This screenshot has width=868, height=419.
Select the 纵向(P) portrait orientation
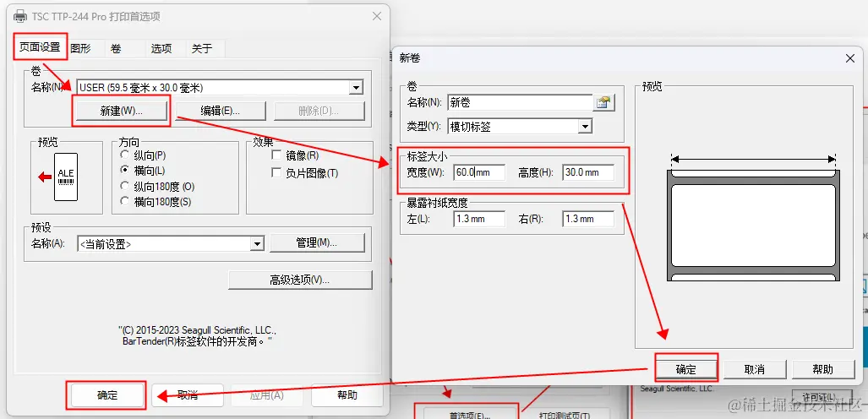coord(124,155)
